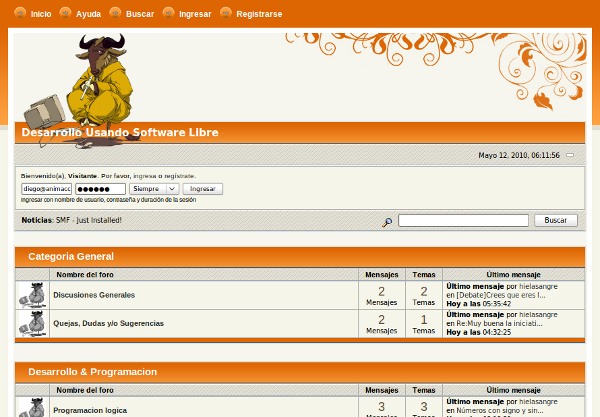The width and height of the screenshot is (600, 417).
Task: Click the forum search text box
Action: click(x=463, y=220)
